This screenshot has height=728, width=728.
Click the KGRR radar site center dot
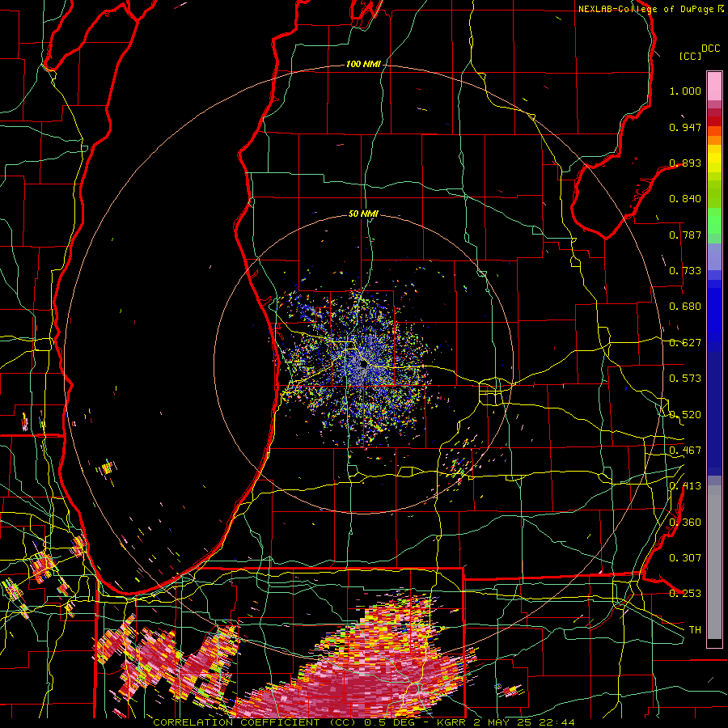point(363,365)
